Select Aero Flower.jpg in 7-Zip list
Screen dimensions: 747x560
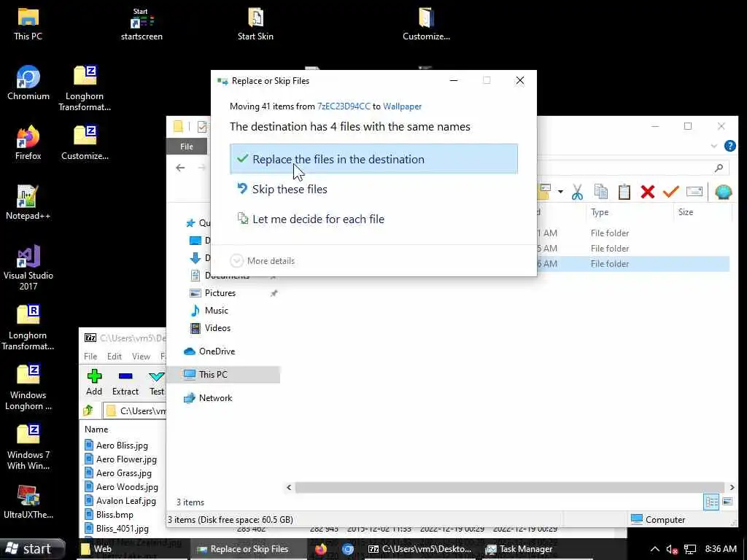click(x=126, y=459)
